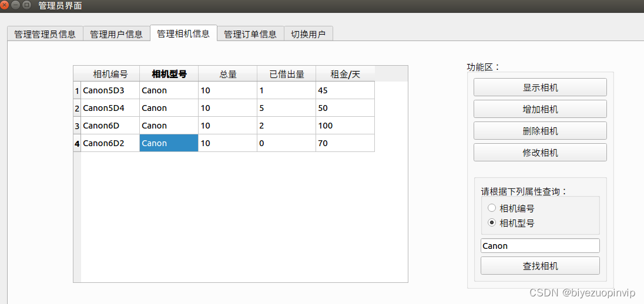644x304 pixels.
Task: Select row header 3
Action: pyautogui.click(x=77, y=126)
